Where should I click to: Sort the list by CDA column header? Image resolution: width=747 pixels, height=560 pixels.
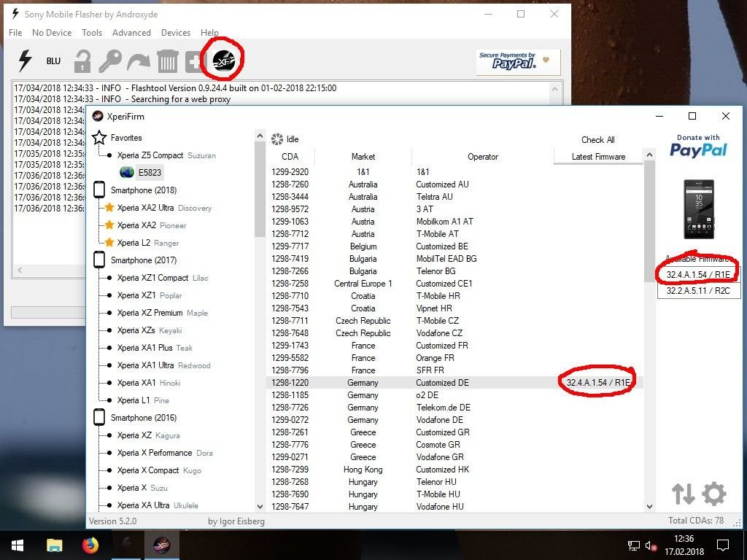290,157
